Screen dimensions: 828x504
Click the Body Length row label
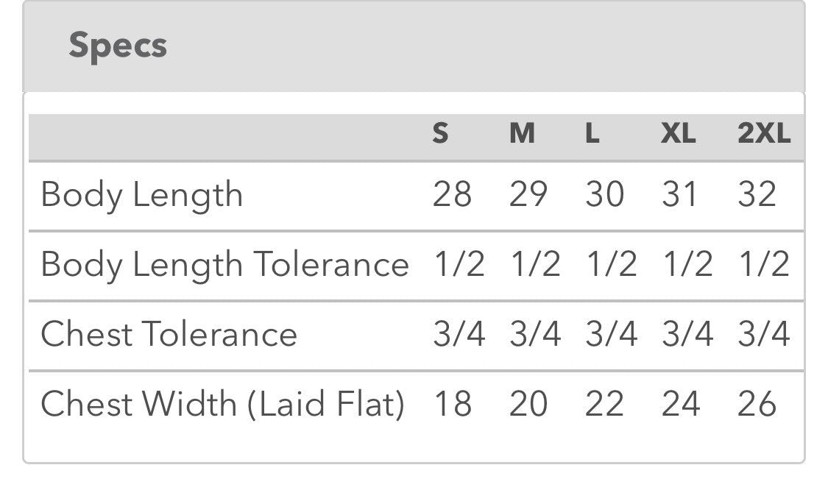[x=141, y=195]
